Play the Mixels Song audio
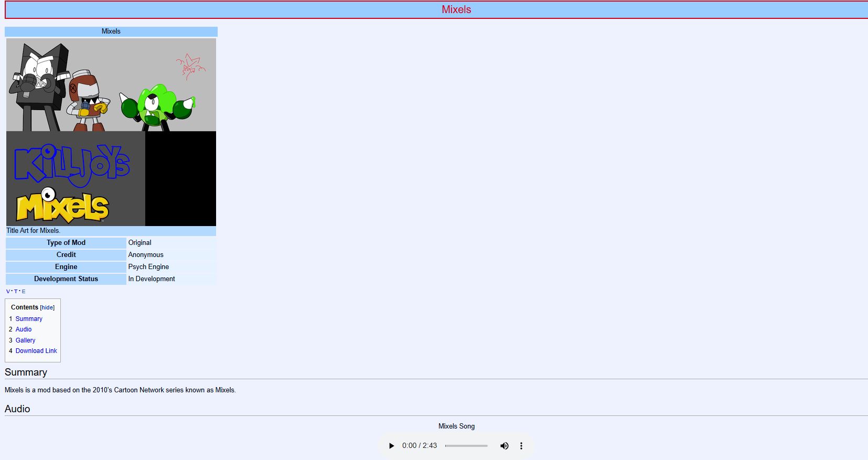This screenshot has width=868, height=460. tap(391, 446)
